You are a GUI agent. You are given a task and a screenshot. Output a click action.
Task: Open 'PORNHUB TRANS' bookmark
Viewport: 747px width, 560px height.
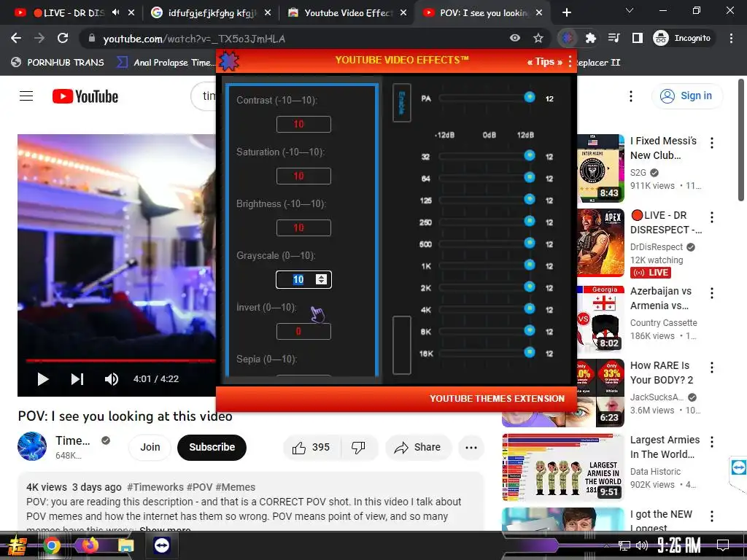click(x=58, y=63)
